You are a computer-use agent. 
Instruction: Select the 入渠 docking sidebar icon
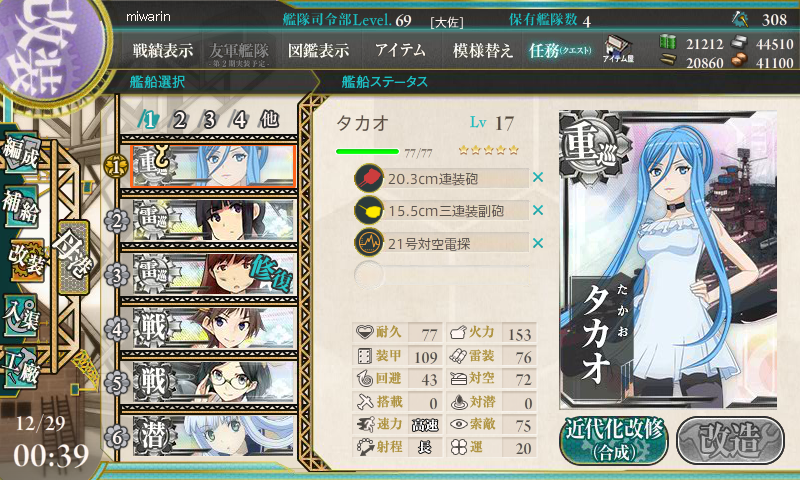tap(21, 316)
